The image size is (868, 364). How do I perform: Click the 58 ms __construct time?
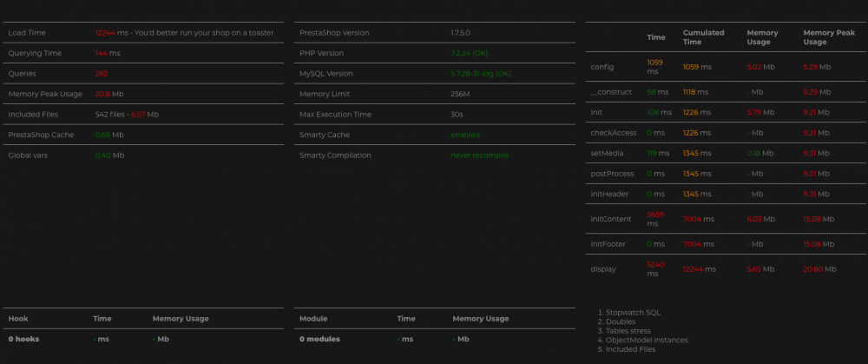(x=658, y=92)
